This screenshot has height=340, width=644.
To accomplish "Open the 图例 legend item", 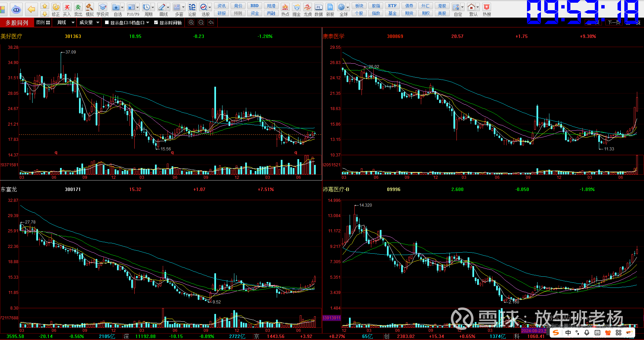I will [43, 22].
